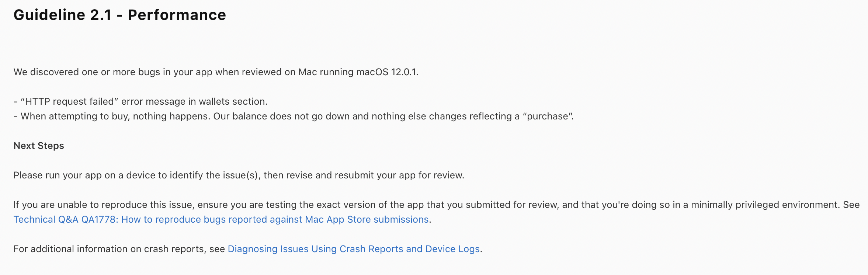The image size is (868, 275).
Task: Click "Our balance does not go down" text
Action: pyautogui.click(x=281, y=116)
